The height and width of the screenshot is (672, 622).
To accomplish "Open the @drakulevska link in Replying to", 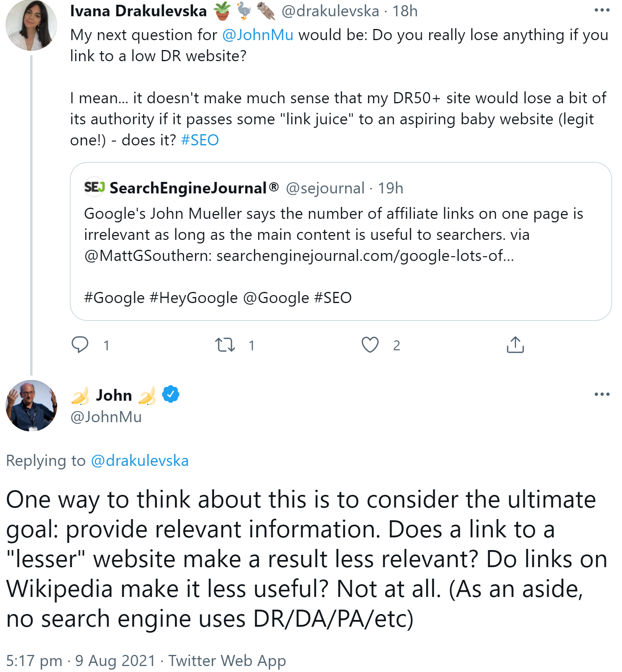I will [x=140, y=461].
